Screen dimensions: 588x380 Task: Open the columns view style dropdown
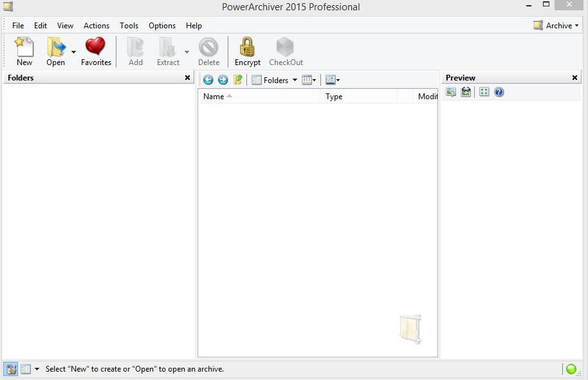[309, 80]
